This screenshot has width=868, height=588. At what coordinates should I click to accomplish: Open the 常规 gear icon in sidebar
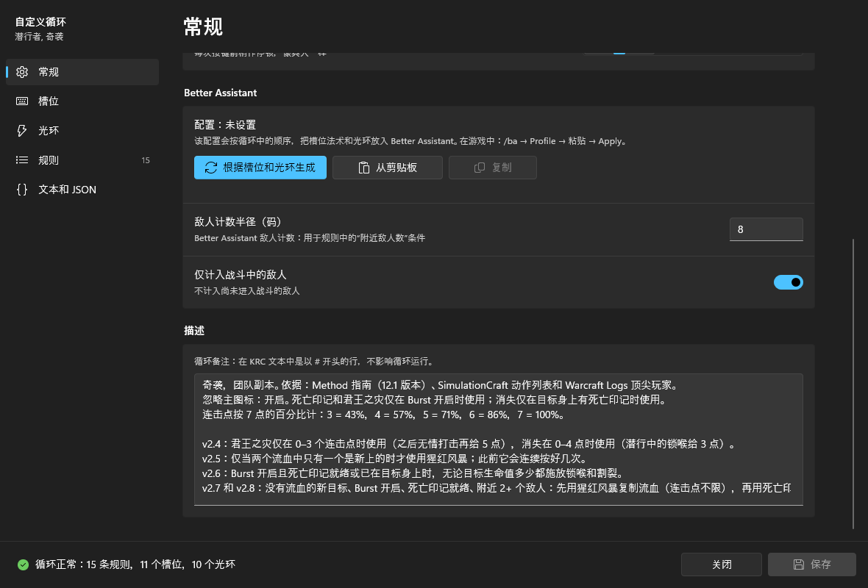point(22,72)
